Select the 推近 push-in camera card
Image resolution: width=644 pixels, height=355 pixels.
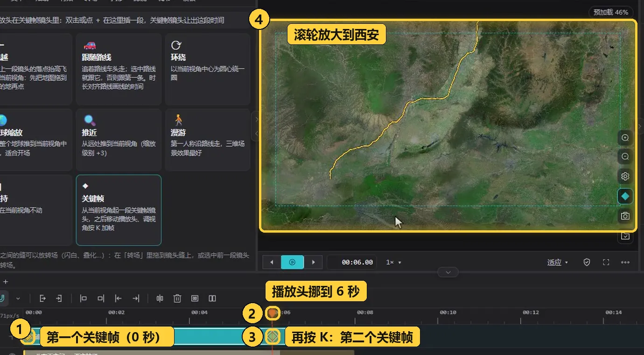[x=119, y=140]
